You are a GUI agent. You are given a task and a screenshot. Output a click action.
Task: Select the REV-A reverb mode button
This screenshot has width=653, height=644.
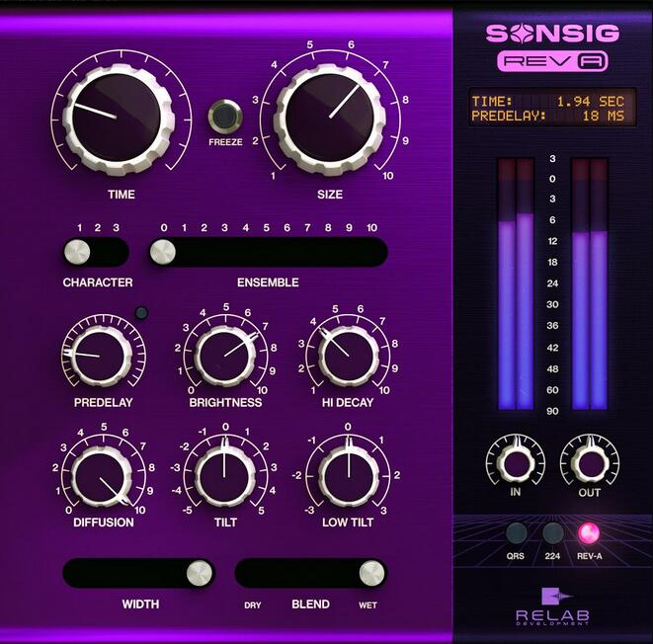click(x=589, y=532)
